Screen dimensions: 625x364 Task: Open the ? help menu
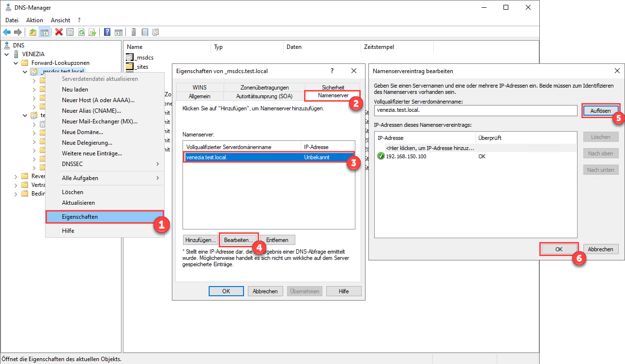(x=79, y=20)
